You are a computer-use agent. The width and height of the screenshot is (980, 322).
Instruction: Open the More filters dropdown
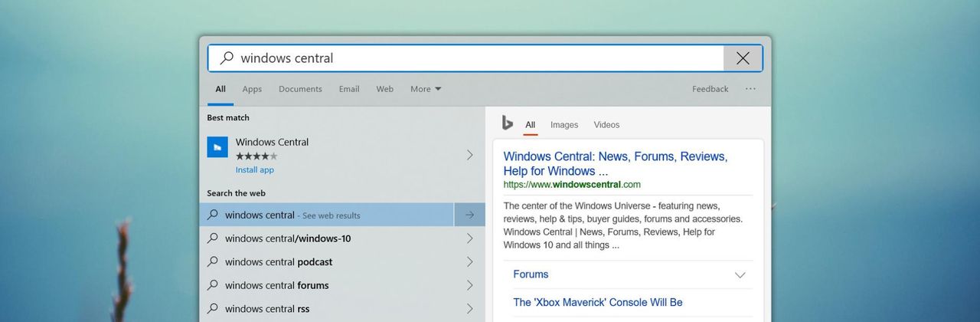(426, 89)
